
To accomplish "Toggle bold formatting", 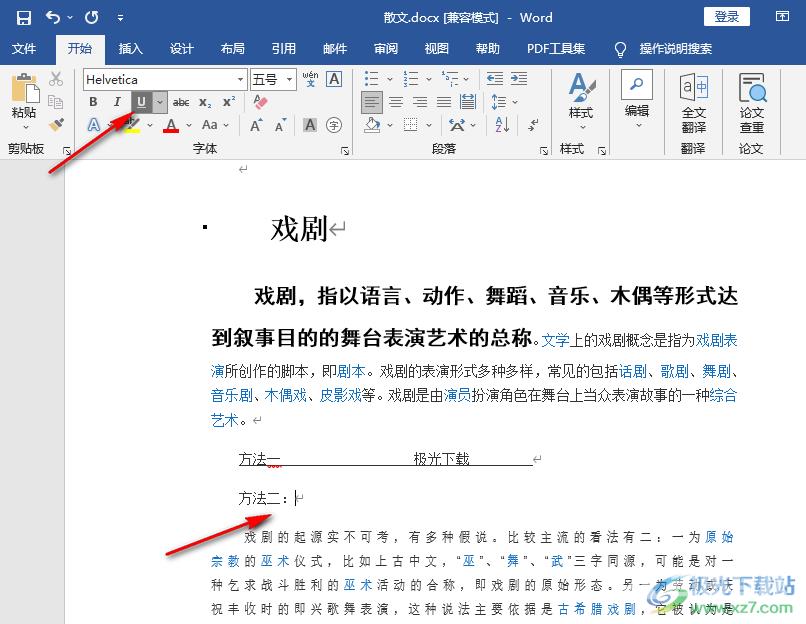I will click(x=93, y=102).
